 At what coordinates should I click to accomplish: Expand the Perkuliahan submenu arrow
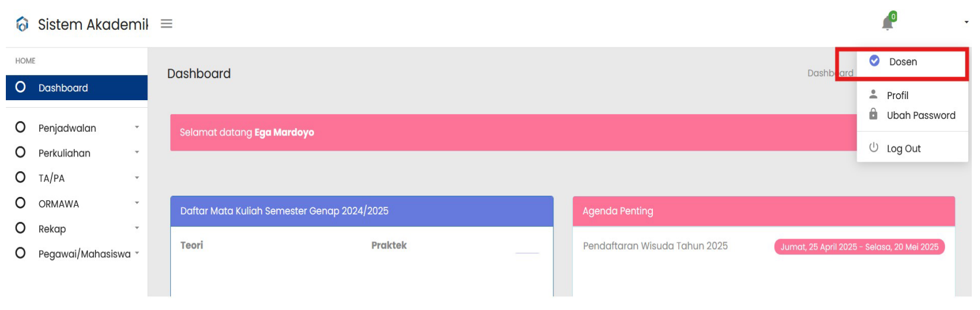tap(137, 152)
